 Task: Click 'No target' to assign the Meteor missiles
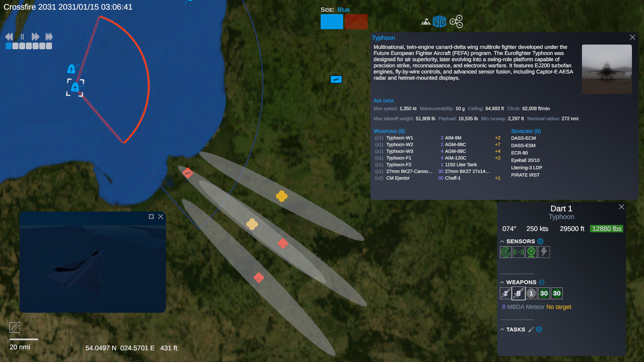(558, 307)
